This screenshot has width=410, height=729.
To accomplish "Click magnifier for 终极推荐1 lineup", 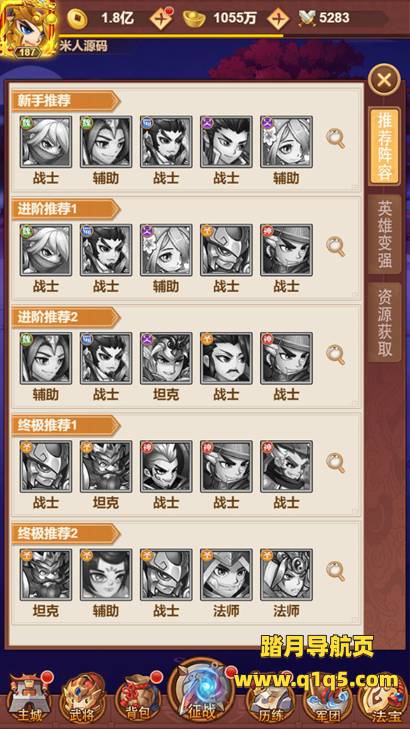I will [335, 463].
